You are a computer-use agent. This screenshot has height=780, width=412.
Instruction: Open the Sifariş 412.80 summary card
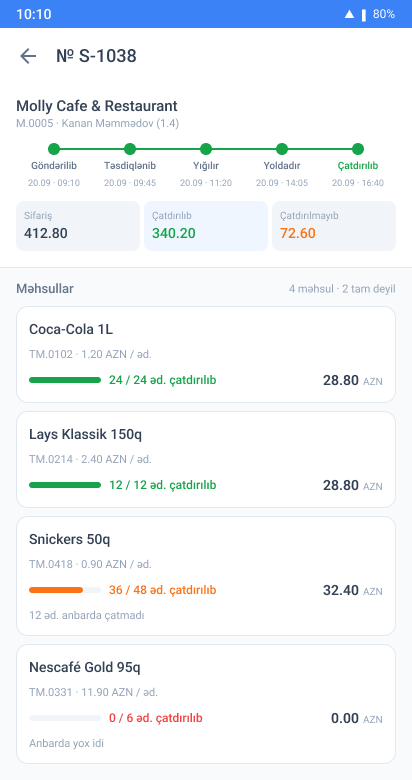(x=78, y=226)
